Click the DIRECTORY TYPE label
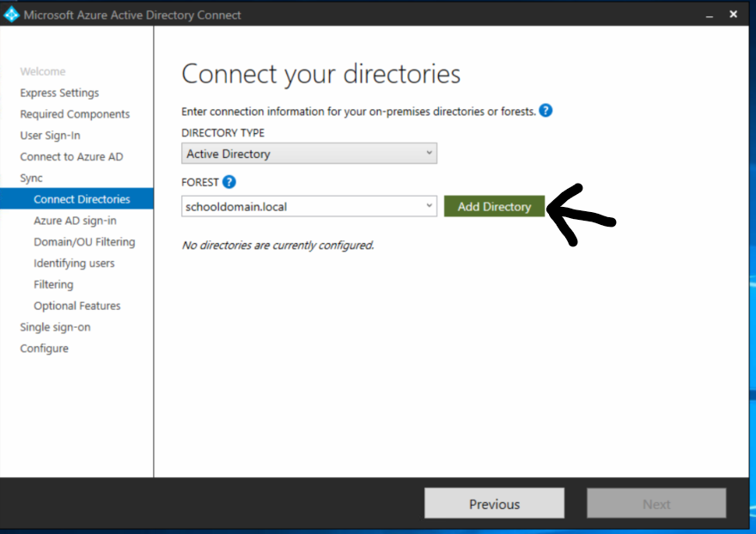The image size is (756, 534). [223, 132]
